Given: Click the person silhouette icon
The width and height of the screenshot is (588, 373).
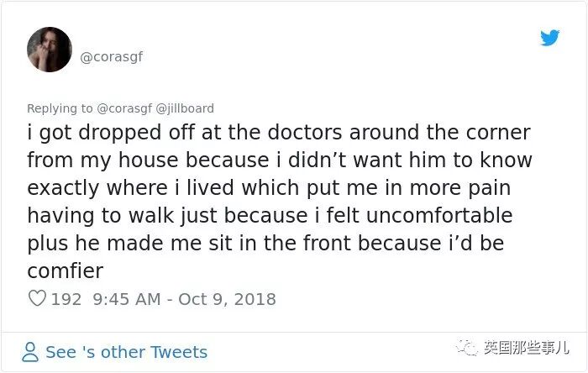Looking at the screenshot, I should (31, 352).
